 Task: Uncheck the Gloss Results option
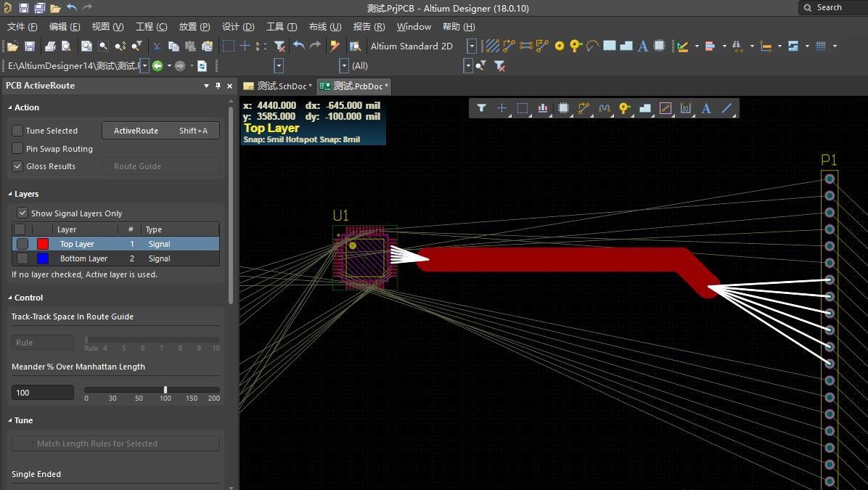click(17, 166)
